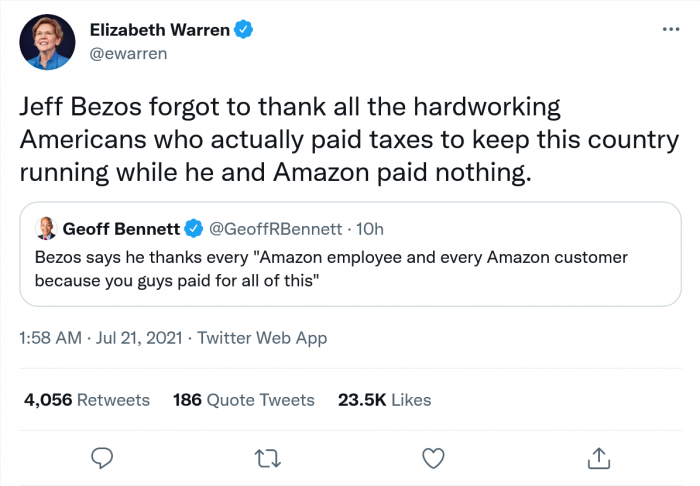
Task: Like the tweet with heart icon
Action: pos(432,457)
